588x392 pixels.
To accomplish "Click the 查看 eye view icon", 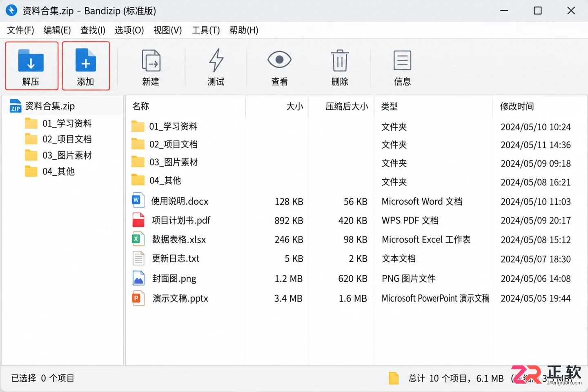I will click(279, 60).
